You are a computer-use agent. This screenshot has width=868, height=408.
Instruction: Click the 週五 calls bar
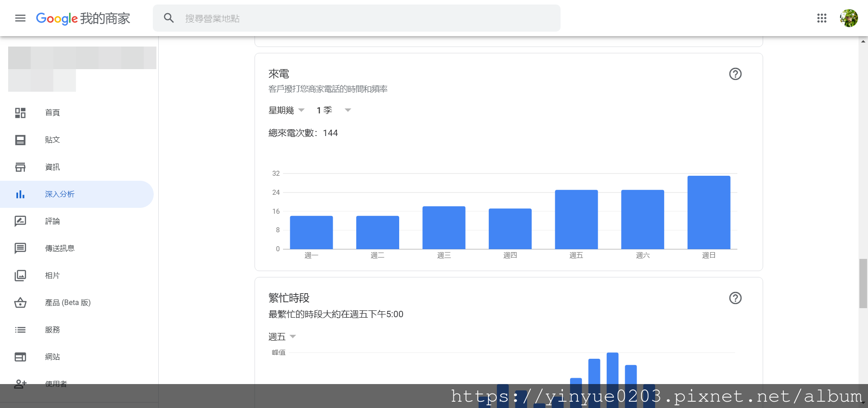576,220
